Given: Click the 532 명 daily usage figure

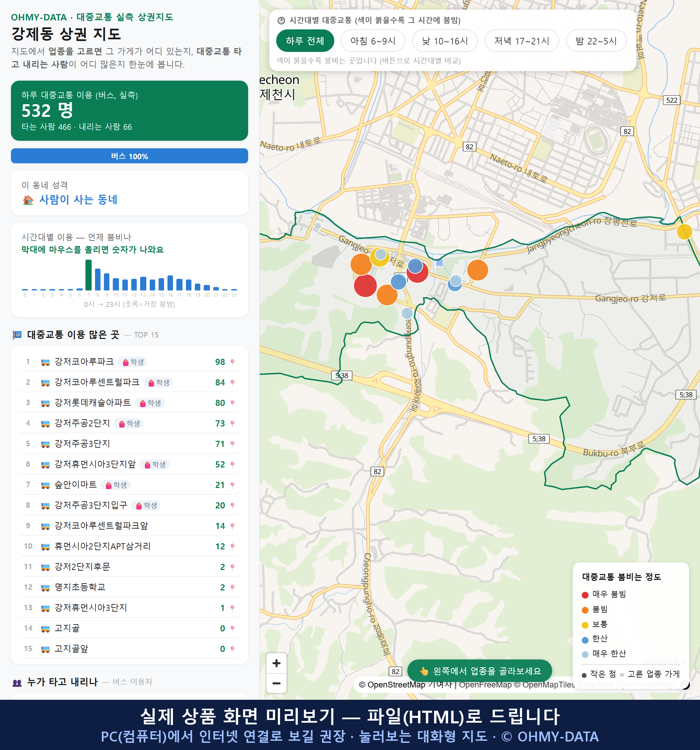Looking at the screenshot, I should click(47, 111).
